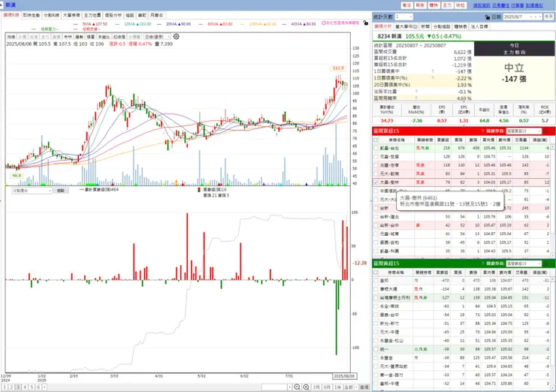This screenshot has height=392, width=556.
Task: Click the 8234 新漢 stock title
Action: pos(389,36)
